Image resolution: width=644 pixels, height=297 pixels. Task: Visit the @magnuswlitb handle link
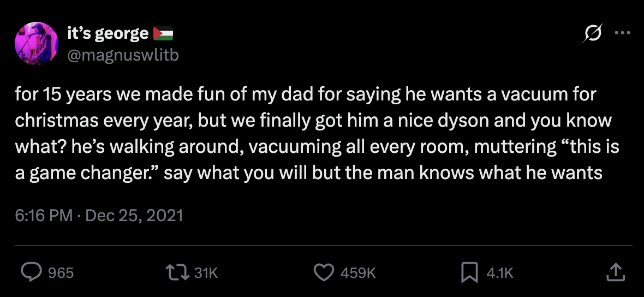pyautogui.click(x=122, y=55)
